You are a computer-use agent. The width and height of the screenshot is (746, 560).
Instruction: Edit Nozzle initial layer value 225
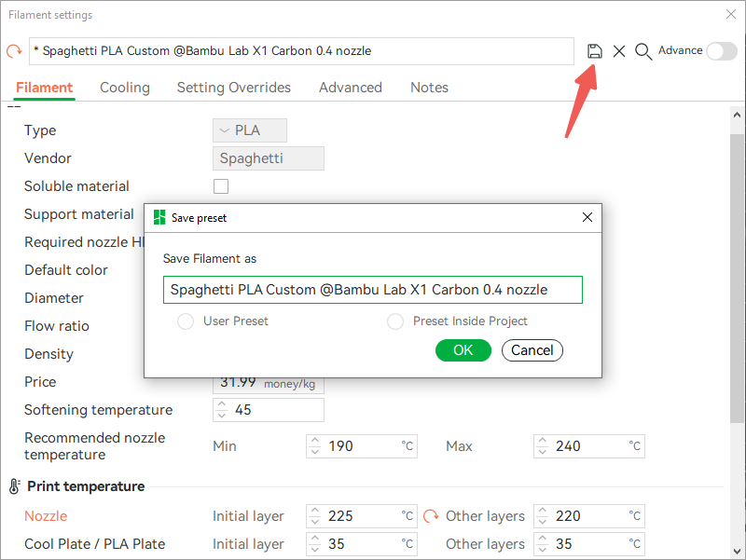362,516
